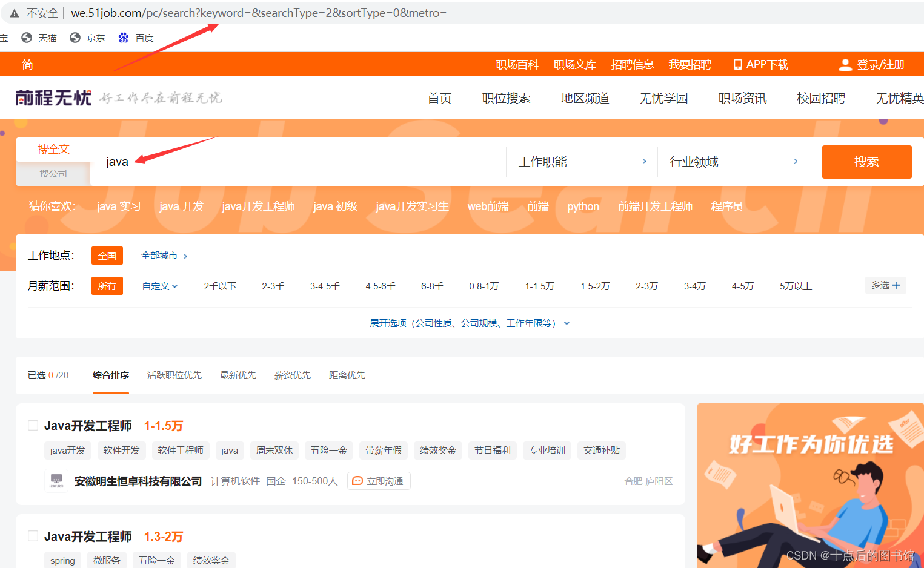The image size is (924, 568).
Task: Filter salary by 5万以上
Action: (796, 286)
